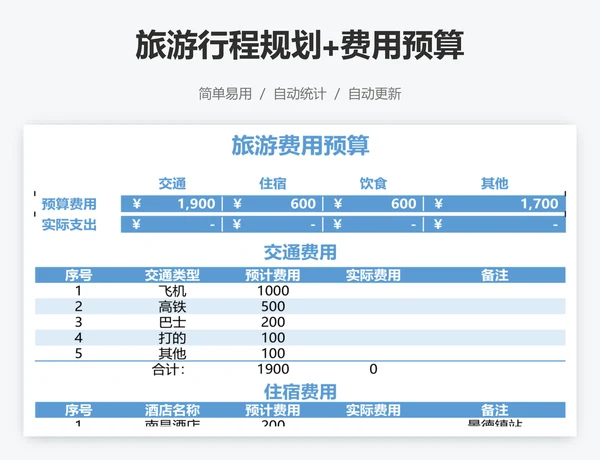
Task: Select "实际费用" header in 住宿费用 table
Action: click(x=373, y=410)
